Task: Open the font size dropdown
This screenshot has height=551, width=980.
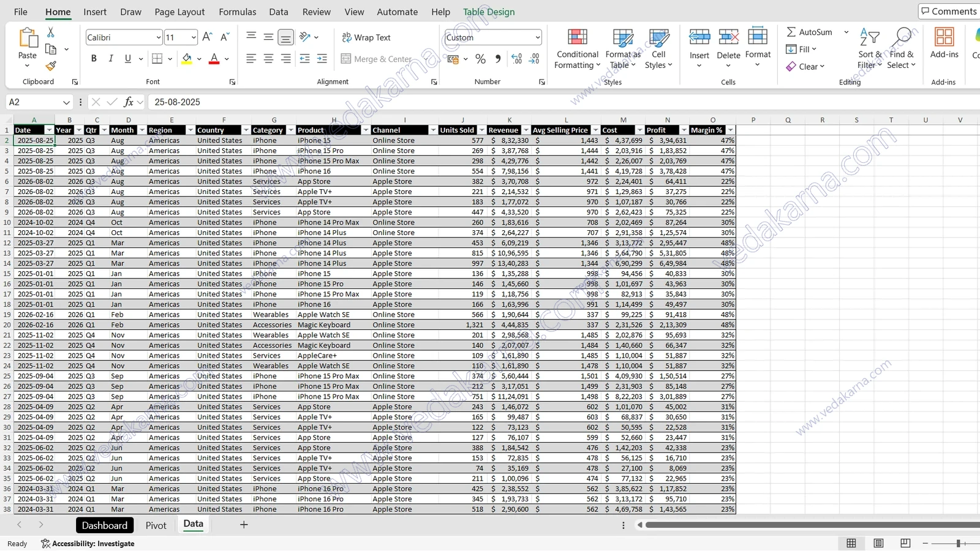Action: point(194,37)
